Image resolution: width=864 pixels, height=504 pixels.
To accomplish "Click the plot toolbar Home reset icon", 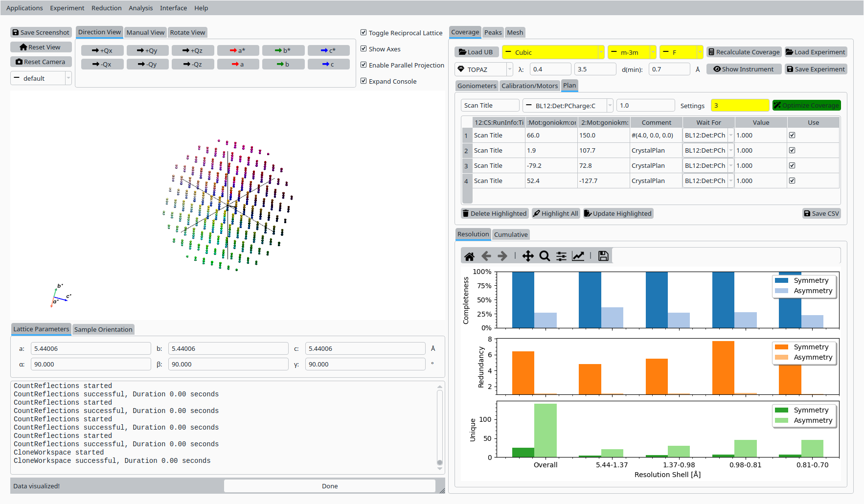I will tap(469, 256).
